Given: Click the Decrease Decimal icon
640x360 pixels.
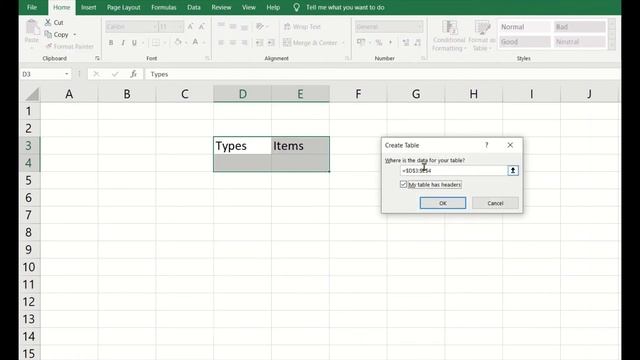Looking at the screenshot, I should [417, 42].
